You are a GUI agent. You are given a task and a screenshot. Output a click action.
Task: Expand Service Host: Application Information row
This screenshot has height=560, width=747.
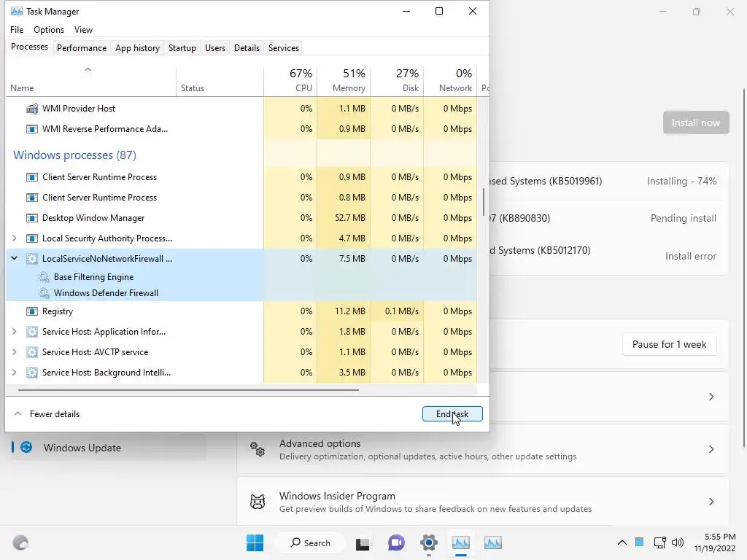(x=15, y=332)
